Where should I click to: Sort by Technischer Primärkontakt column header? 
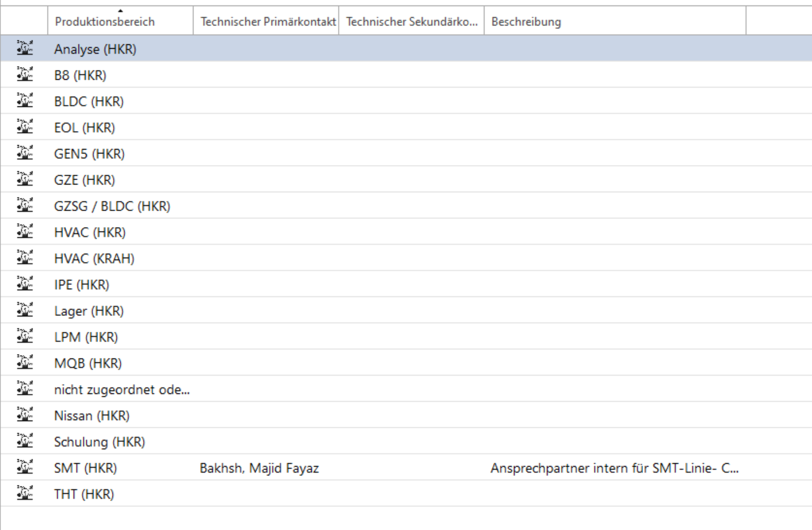(266, 21)
